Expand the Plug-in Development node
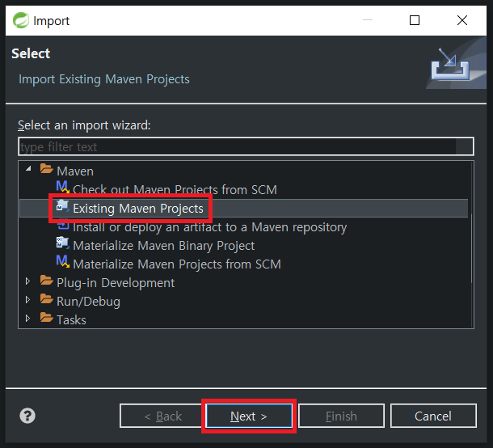 pyautogui.click(x=27, y=281)
